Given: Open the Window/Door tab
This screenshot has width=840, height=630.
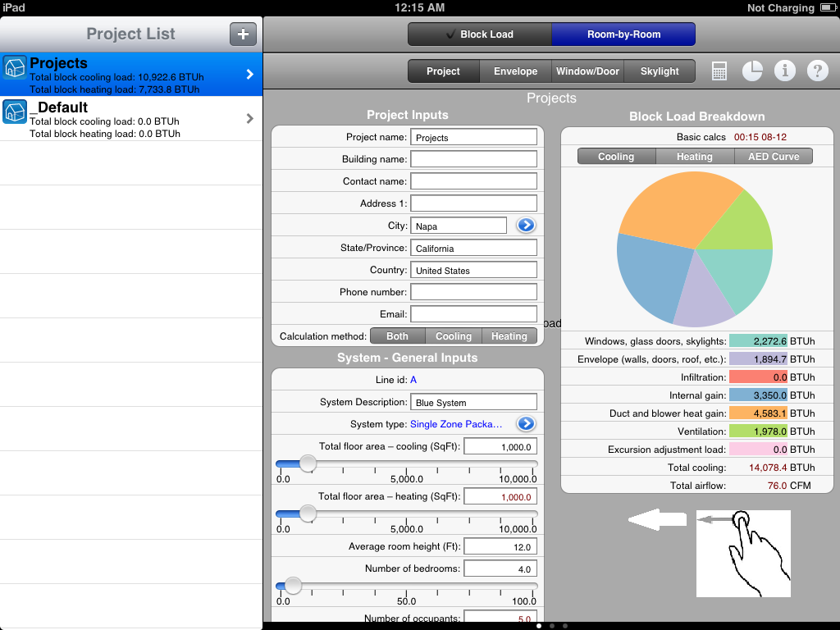Looking at the screenshot, I should [x=587, y=71].
